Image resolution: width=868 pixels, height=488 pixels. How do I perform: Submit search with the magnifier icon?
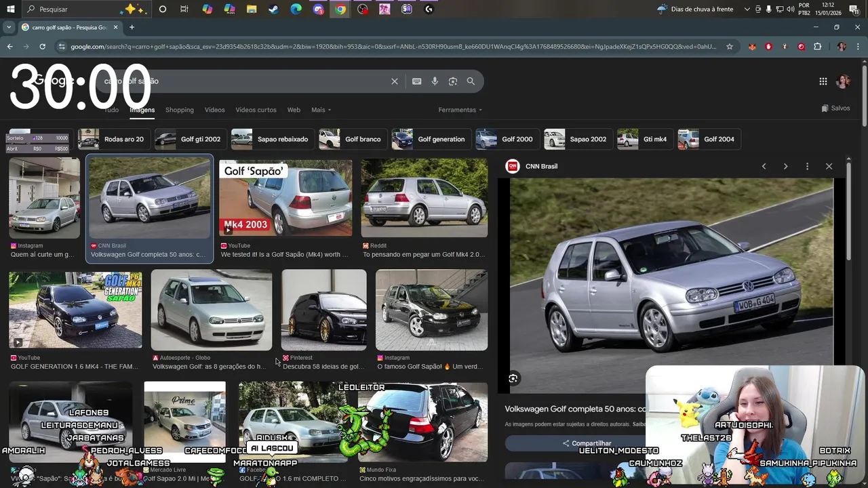tap(471, 81)
